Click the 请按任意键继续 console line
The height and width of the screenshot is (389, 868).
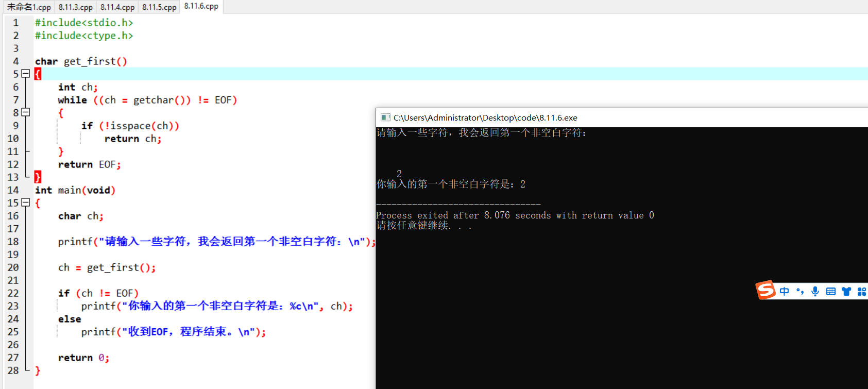pos(424,226)
